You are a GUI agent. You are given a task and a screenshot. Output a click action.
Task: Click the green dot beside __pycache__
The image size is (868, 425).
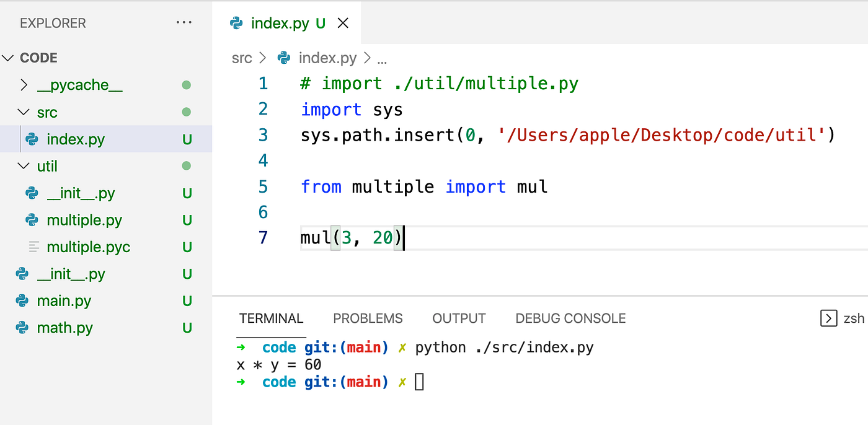pyautogui.click(x=187, y=85)
